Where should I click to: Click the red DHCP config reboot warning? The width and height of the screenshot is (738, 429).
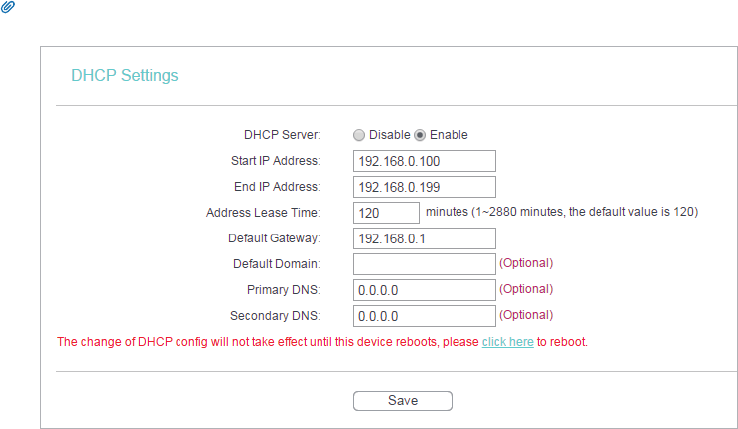(322, 342)
